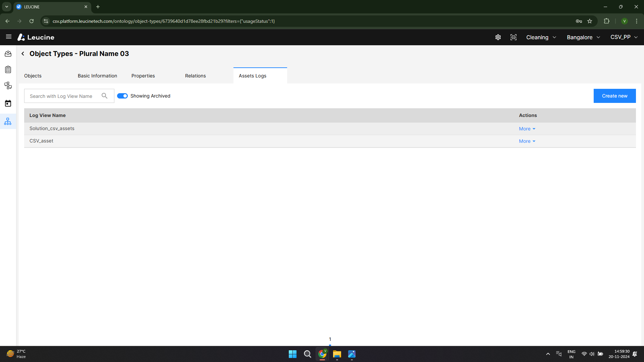The height and width of the screenshot is (362, 644).
Task: Reload the page in browser toolbar
Action: coord(32,21)
